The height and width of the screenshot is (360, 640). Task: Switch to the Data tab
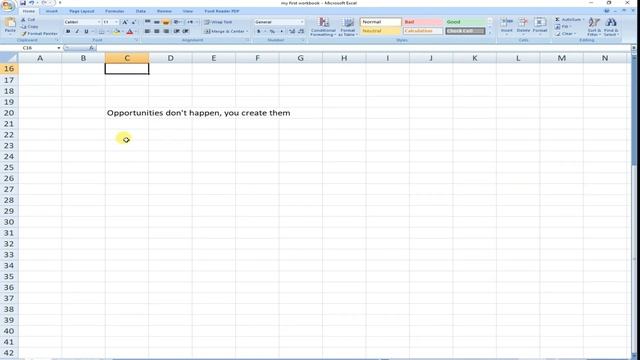[x=141, y=11]
